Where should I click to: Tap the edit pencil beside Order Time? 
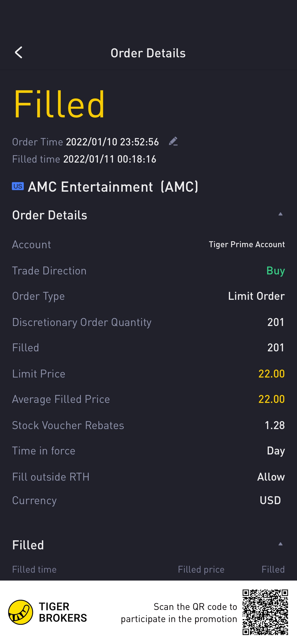173,141
